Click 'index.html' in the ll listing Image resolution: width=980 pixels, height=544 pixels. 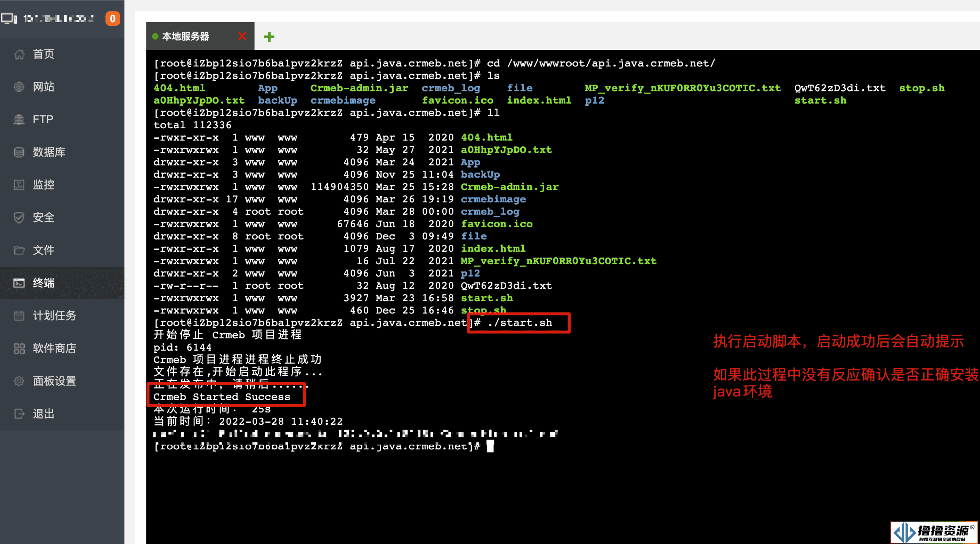493,249
